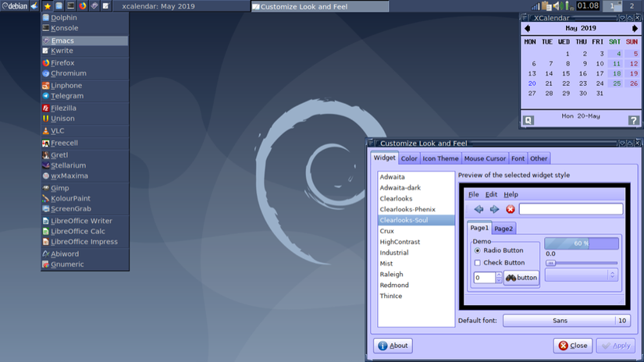Click the Firefox icon in the taskbar
The image size is (644, 362).
82,6
